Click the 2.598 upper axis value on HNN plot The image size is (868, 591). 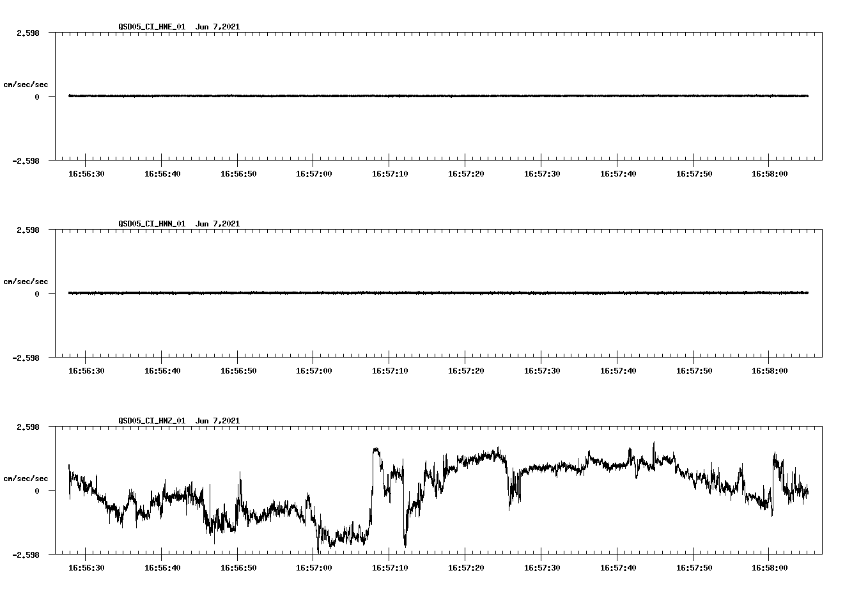(x=28, y=230)
